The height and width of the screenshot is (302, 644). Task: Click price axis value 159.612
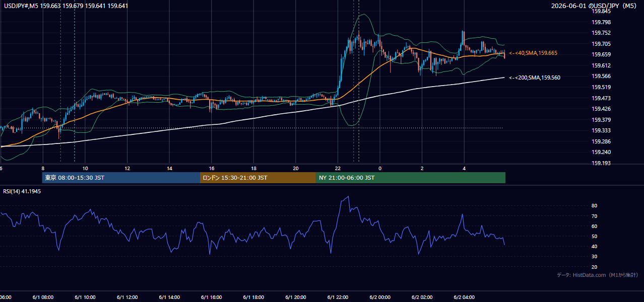click(602, 65)
